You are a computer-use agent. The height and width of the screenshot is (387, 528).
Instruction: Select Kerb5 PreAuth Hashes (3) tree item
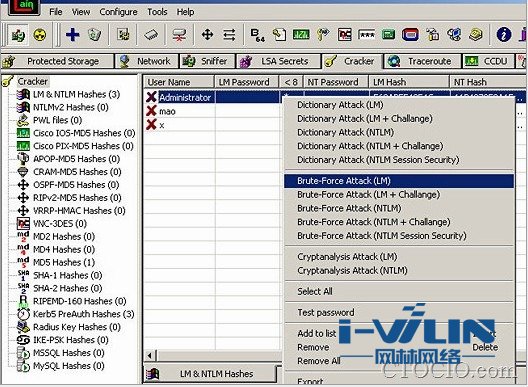click(84, 314)
